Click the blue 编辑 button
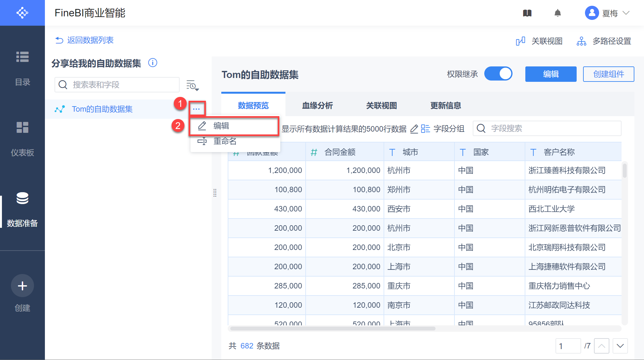644x360 pixels. coord(551,74)
